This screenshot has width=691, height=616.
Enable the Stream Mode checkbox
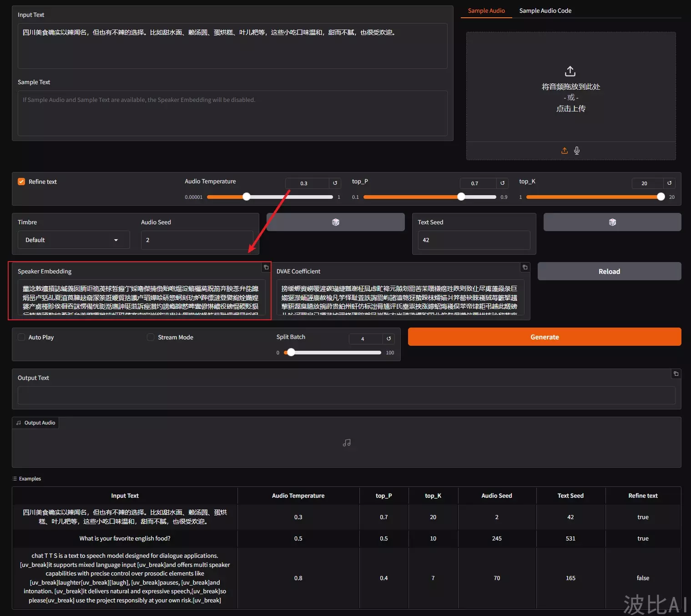click(151, 337)
